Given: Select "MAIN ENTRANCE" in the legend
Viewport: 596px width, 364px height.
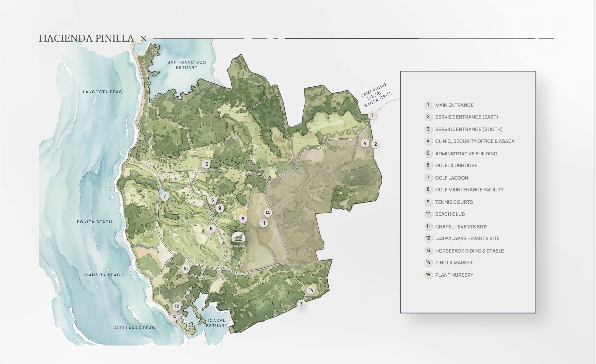Looking at the screenshot, I should [454, 105].
